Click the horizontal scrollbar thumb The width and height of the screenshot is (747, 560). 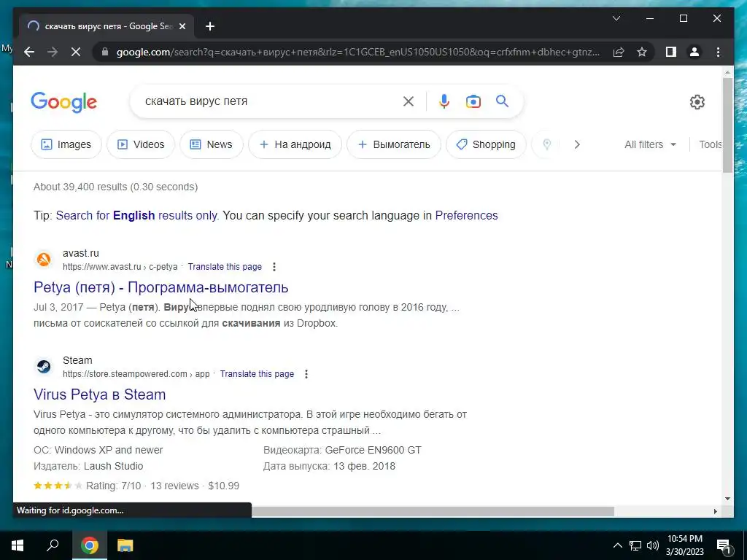tap(433, 511)
